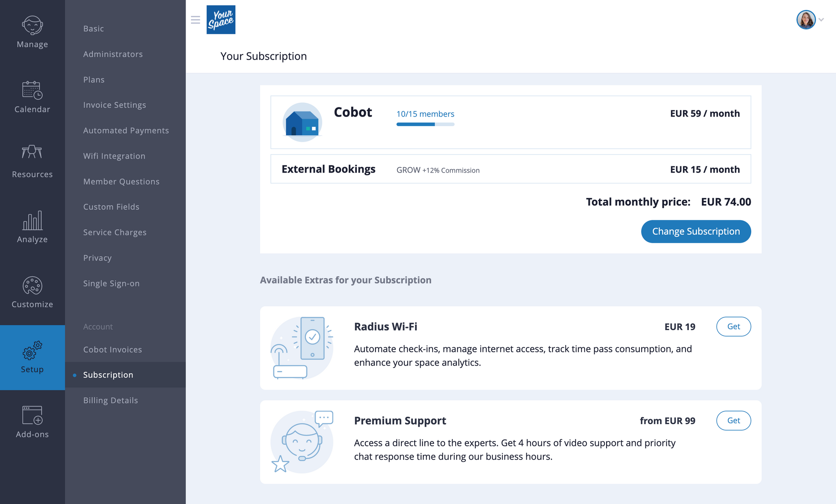Image resolution: width=836 pixels, height=504 pixels.
Task: Click the Change Subscription button
Action: (x=696, y=232)
